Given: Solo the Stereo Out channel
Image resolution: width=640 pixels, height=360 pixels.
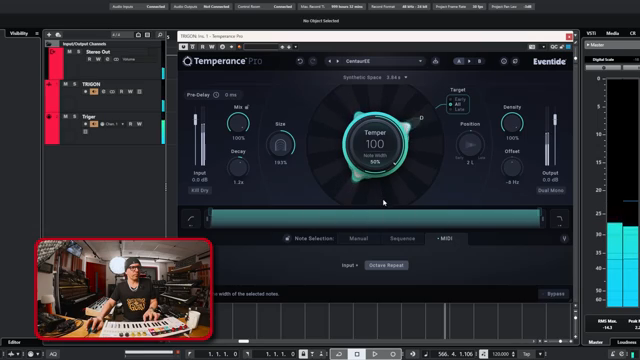Looking at the screenshot, I should tap(78, 52).
